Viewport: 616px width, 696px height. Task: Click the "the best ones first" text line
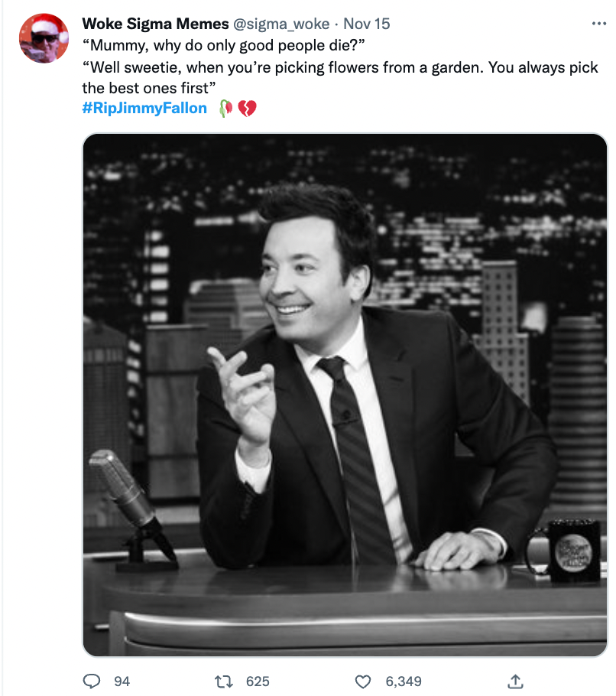(x=148, y=88)
